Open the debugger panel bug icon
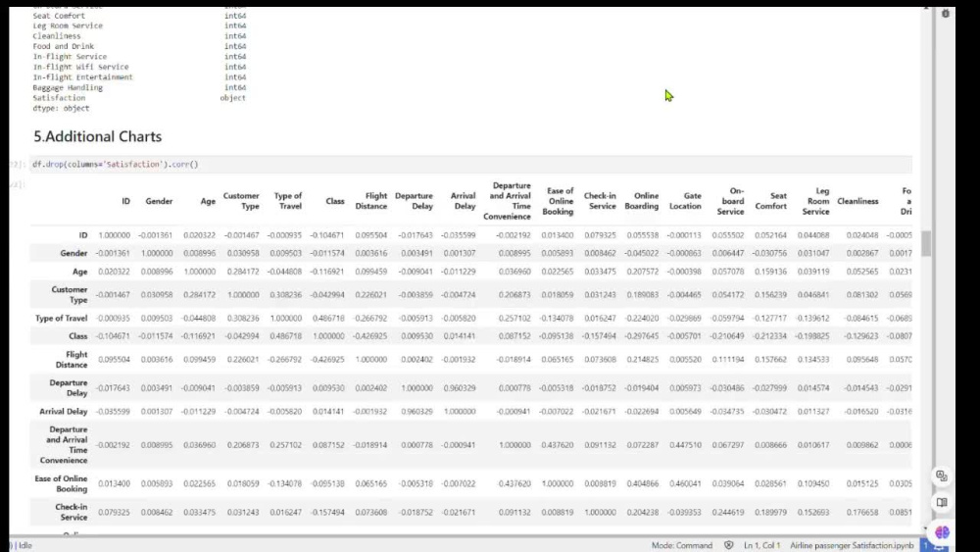The width and height of the screenshot is (980, 552). (945, 13)
